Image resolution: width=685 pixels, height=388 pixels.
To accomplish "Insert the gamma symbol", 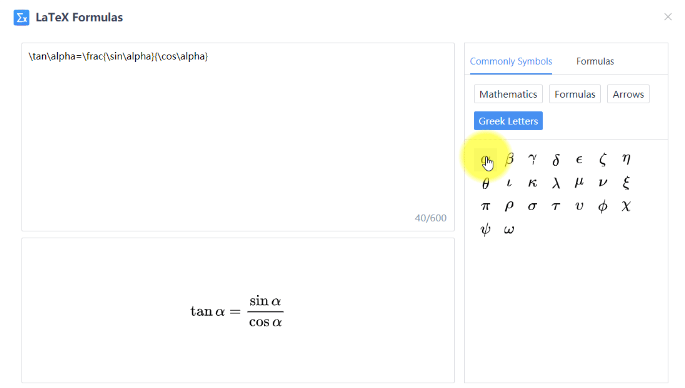I will pyautogui.click(x=532, y=159).
